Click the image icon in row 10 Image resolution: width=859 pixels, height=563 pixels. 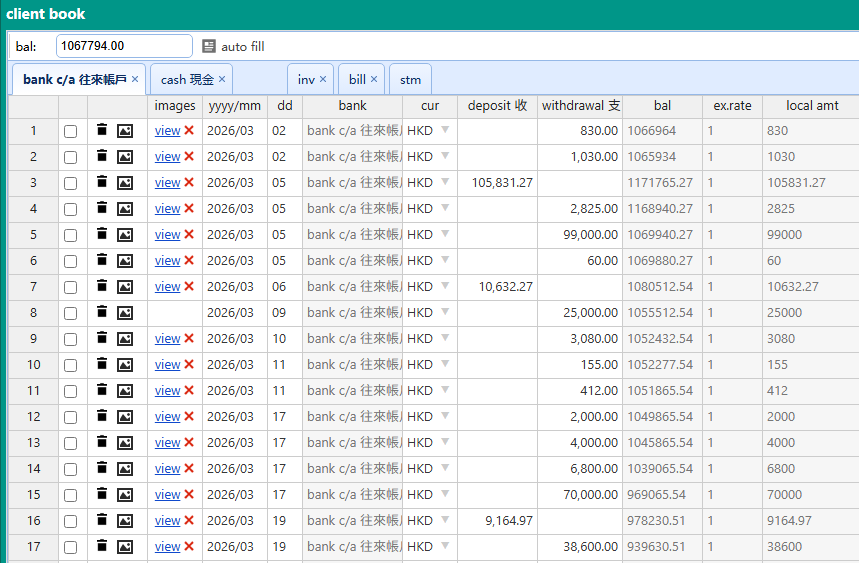(125, 364)
